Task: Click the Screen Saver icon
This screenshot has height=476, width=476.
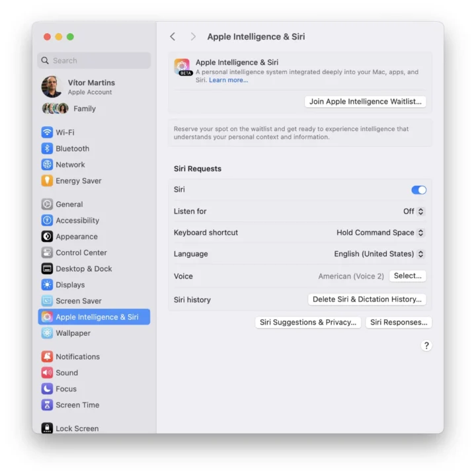Action: pos(47,301)
